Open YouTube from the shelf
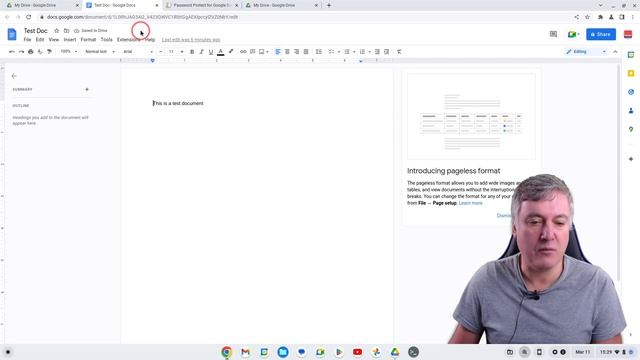The height and width of the screenshot is (360, 640). (357, 352)
